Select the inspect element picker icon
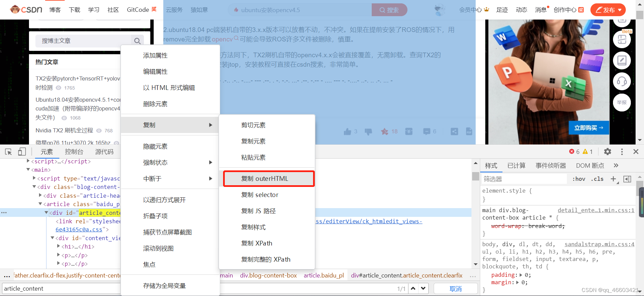The height and width of the screenshot is (296, 644). pyautogui.click(x=8, y=152)
